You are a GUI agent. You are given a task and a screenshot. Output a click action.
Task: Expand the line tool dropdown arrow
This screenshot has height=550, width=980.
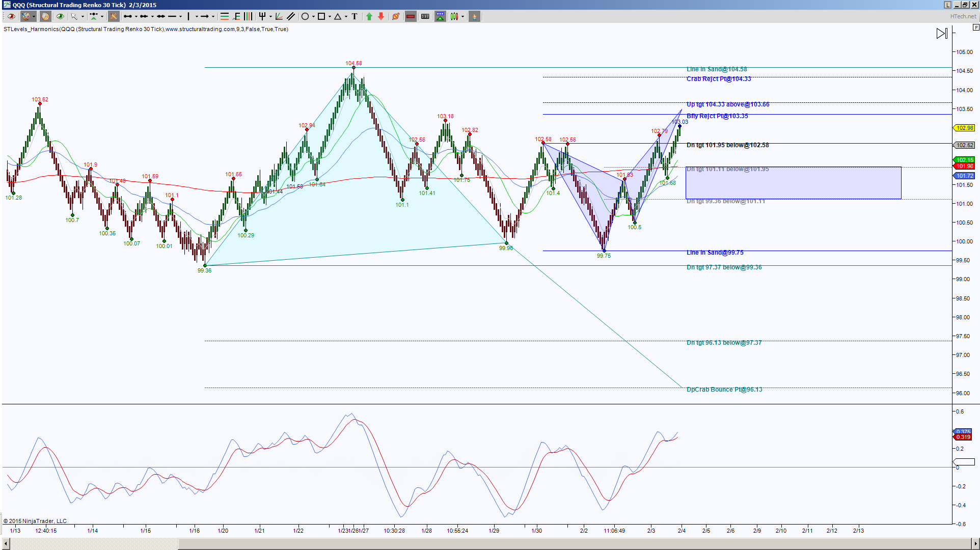[x=136, y=16]
